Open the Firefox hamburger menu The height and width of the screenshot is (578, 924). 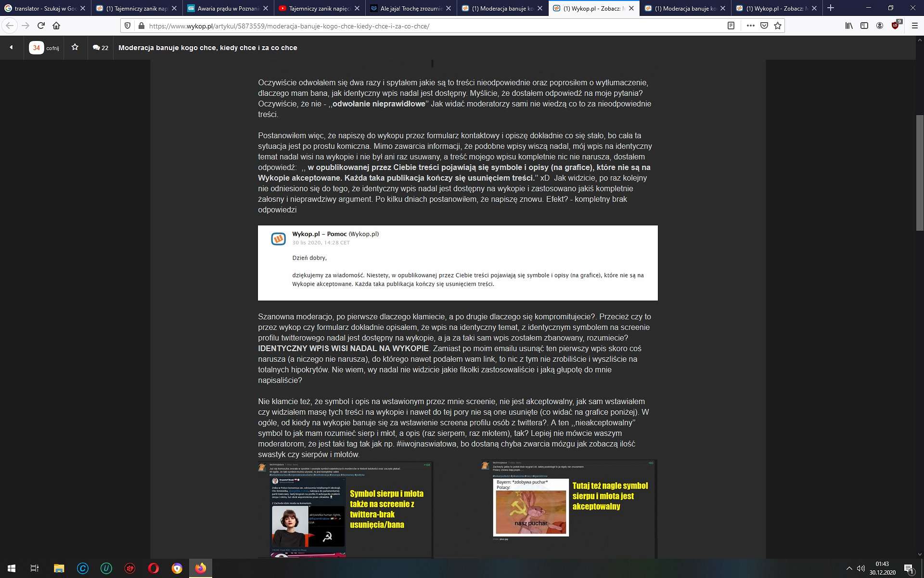click(x=914, y=26)
